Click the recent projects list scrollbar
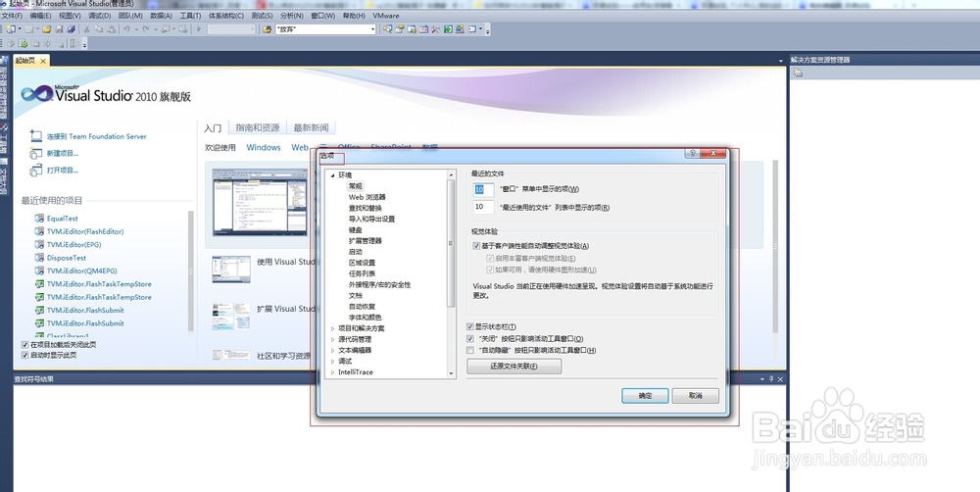The height and width of the screenshot is (492, 980). (191, 271)
